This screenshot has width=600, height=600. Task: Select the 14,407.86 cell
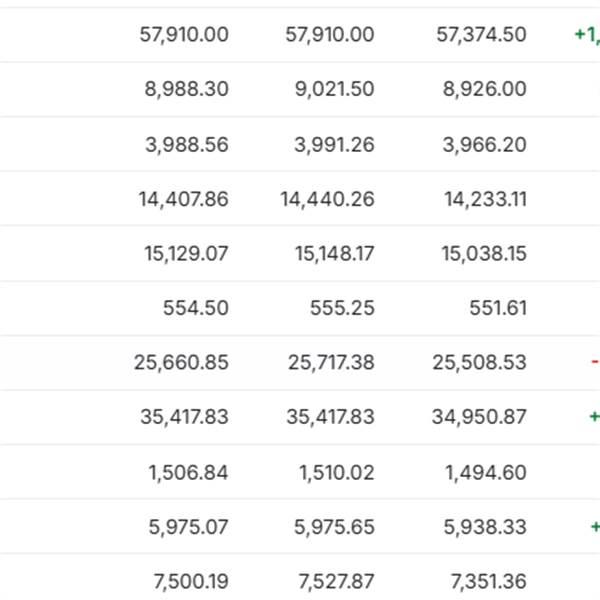183,199
